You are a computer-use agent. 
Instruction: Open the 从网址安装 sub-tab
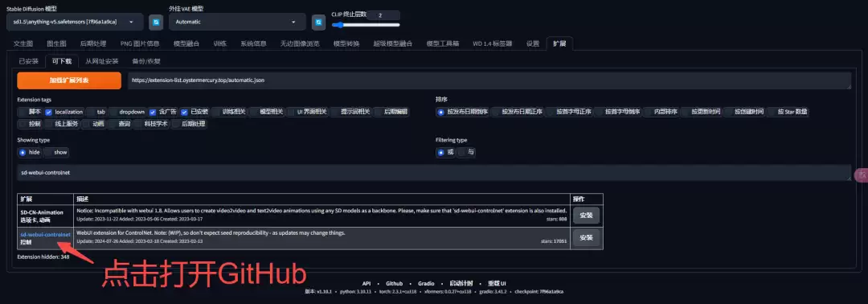(x=102, y=61)
